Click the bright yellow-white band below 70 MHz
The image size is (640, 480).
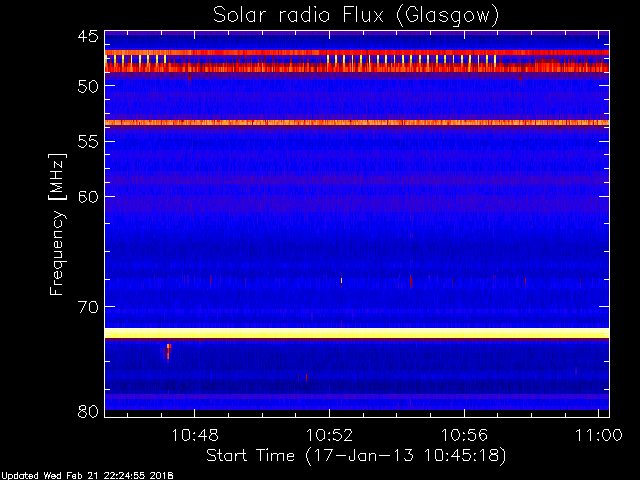point(357,333)
